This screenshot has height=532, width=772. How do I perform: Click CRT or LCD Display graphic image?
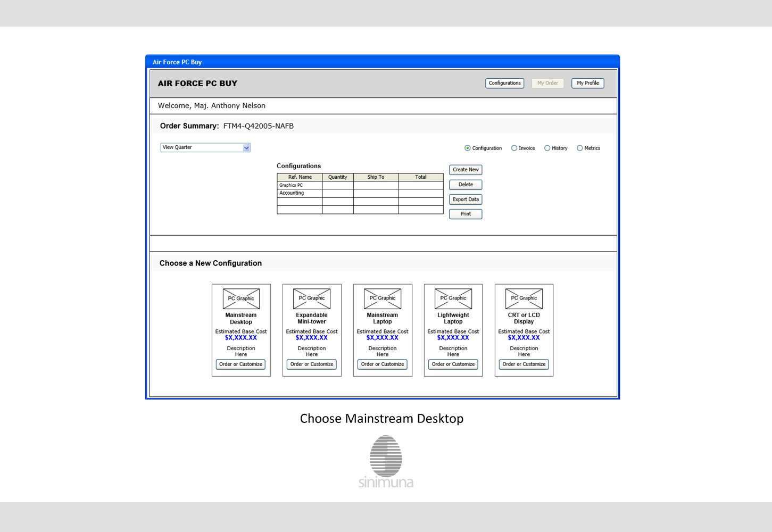click(524, 298)
